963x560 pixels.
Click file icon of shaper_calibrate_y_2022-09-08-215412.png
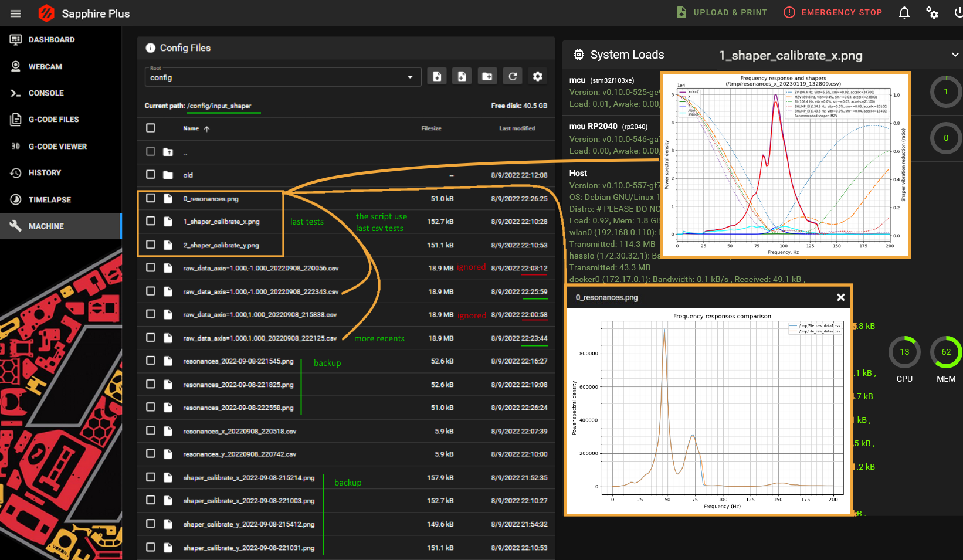(x=168, y=524)
